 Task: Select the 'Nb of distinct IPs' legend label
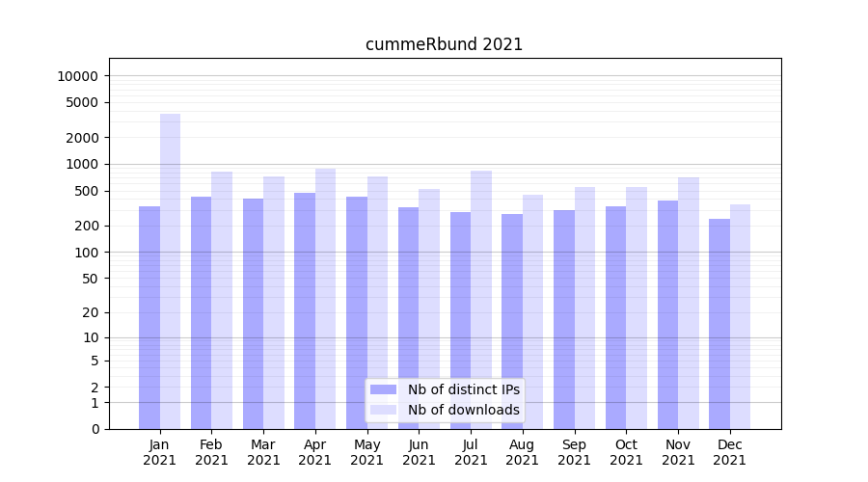click(463, 389)
